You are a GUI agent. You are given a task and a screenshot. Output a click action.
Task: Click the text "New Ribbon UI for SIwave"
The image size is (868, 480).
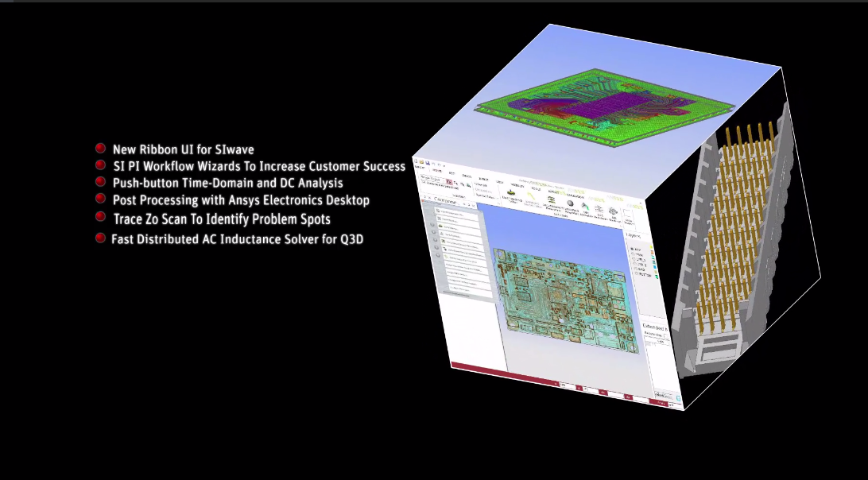184,149
